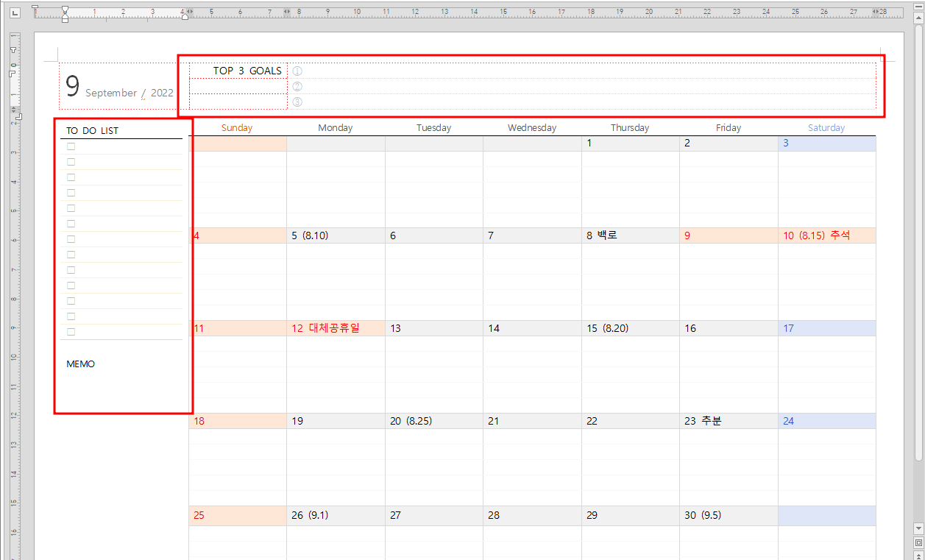
Task: Click the date cell '23 추분'
Action: 729,422
